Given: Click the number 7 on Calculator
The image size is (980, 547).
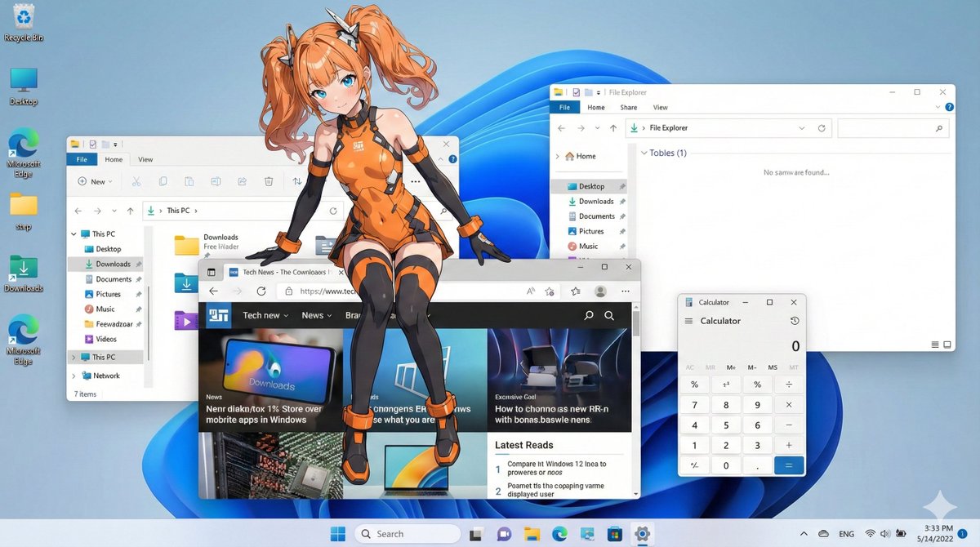Looking at the screenshot, I should click(695, 404).
